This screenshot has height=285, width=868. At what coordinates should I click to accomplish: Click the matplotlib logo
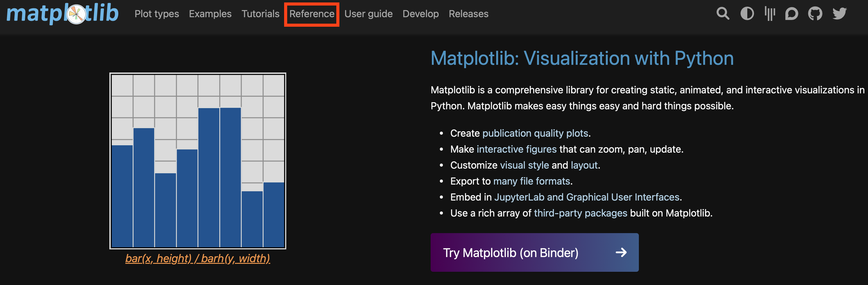(x=63, y=14)
